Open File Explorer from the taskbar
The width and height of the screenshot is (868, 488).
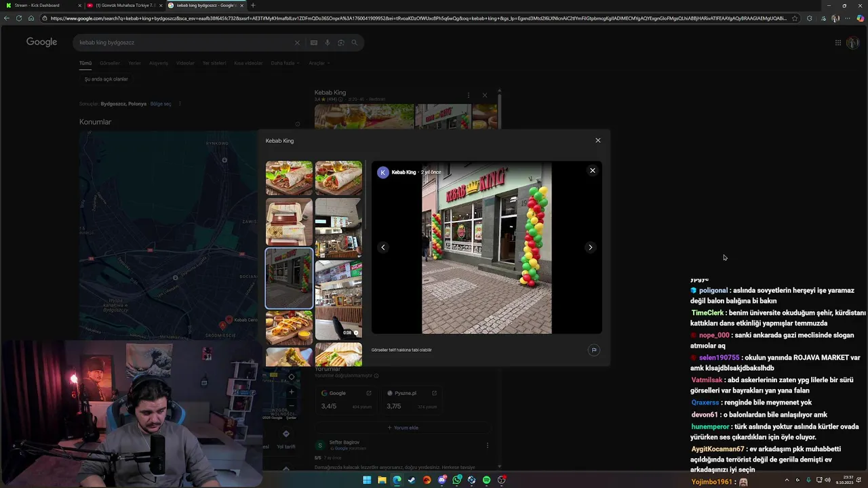coord(382,480)
